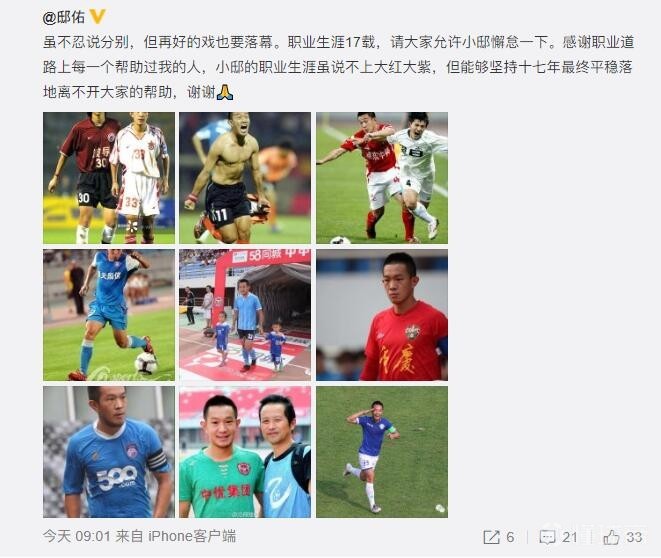Open portrait photo in red 重庆 jersey
Image resolution: width=661 pixels, height=558 pixels.
(x=382, y=315)
